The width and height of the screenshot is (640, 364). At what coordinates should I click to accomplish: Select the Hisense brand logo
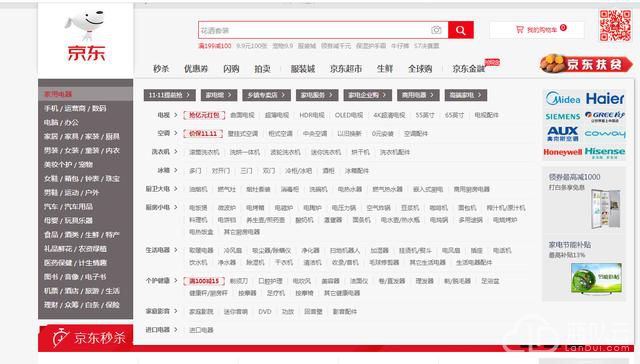(605, 152)
